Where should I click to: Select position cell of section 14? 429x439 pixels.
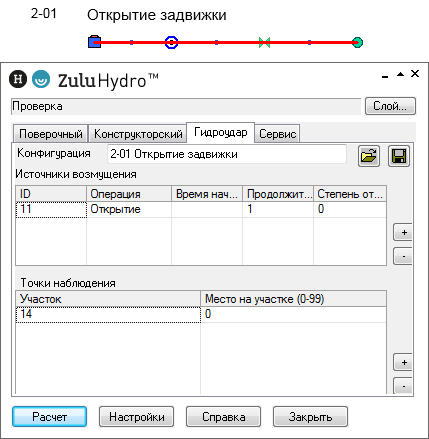pyautogui.click(x=294, y=314)
